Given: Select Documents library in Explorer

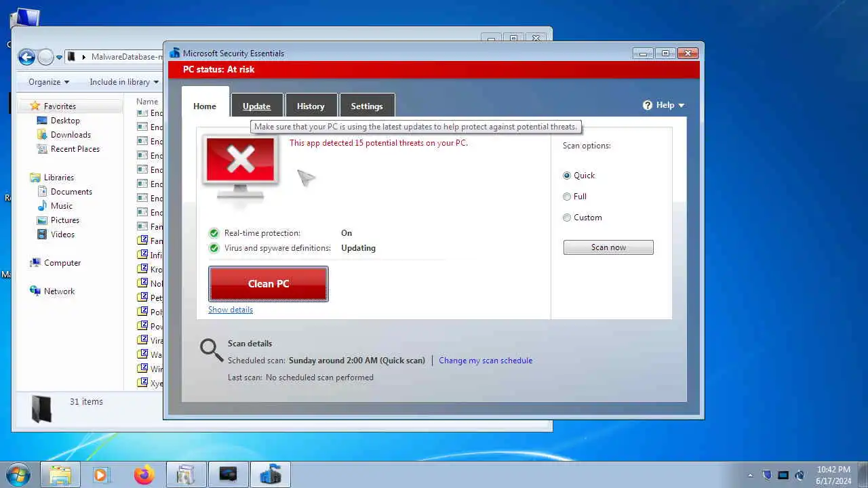Looking at the screenshot, I should pos(71,192).
